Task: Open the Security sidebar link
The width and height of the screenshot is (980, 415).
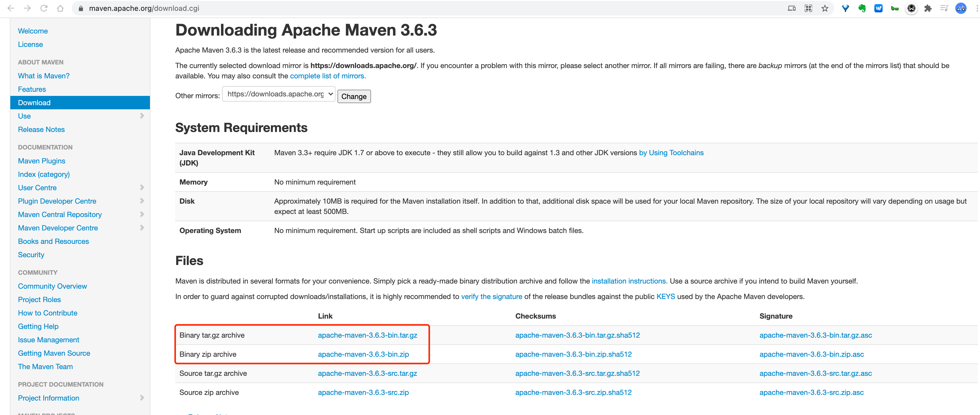Action: coord(31,255)
